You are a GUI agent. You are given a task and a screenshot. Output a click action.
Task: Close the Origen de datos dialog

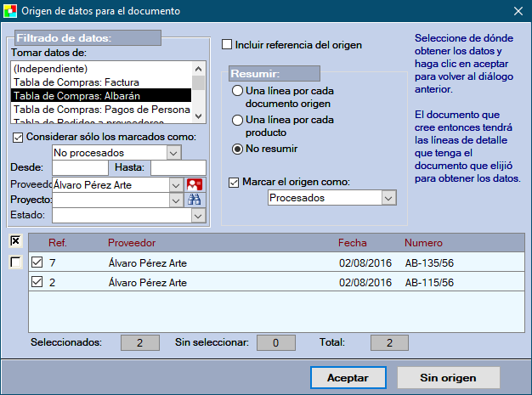tap(518, 10)
